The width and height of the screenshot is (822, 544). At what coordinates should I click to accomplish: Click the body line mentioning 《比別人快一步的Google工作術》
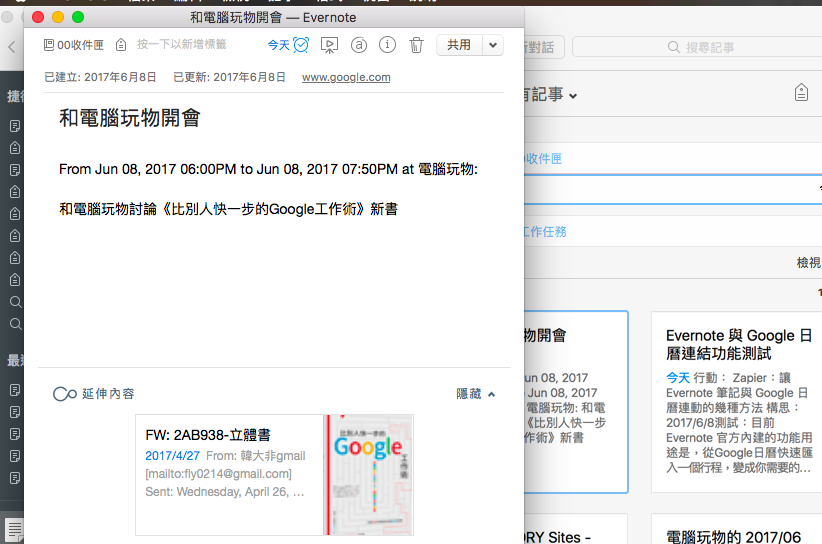coord(228,209)
